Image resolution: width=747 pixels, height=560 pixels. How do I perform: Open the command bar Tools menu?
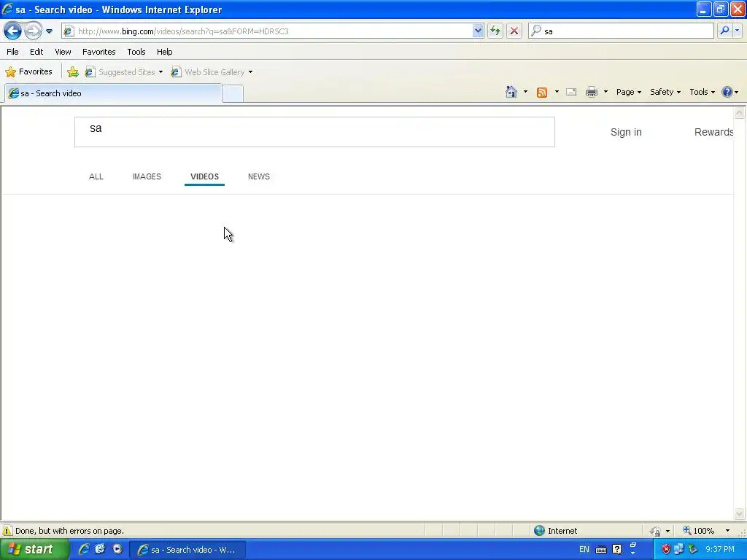(x=702, y=92)
